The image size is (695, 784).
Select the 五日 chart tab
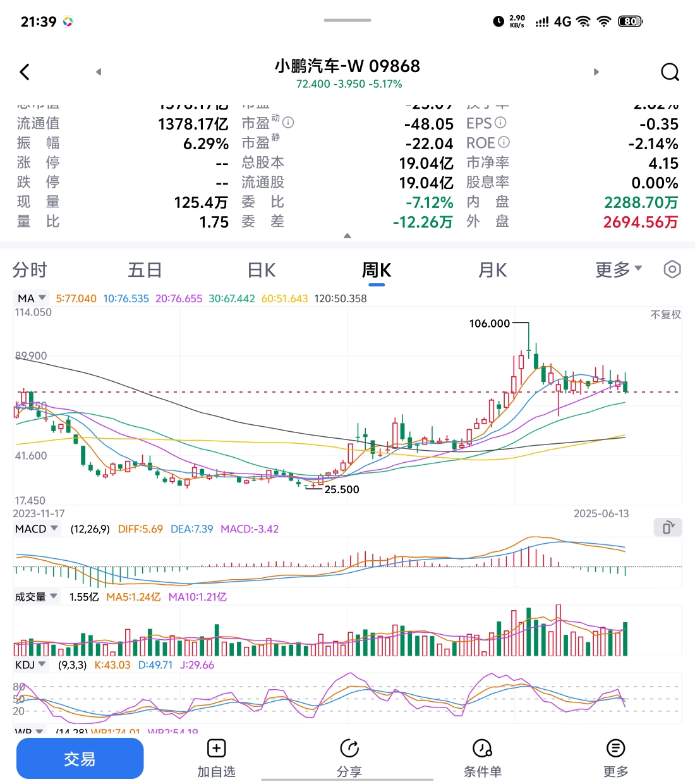click(x=145, y=270)
